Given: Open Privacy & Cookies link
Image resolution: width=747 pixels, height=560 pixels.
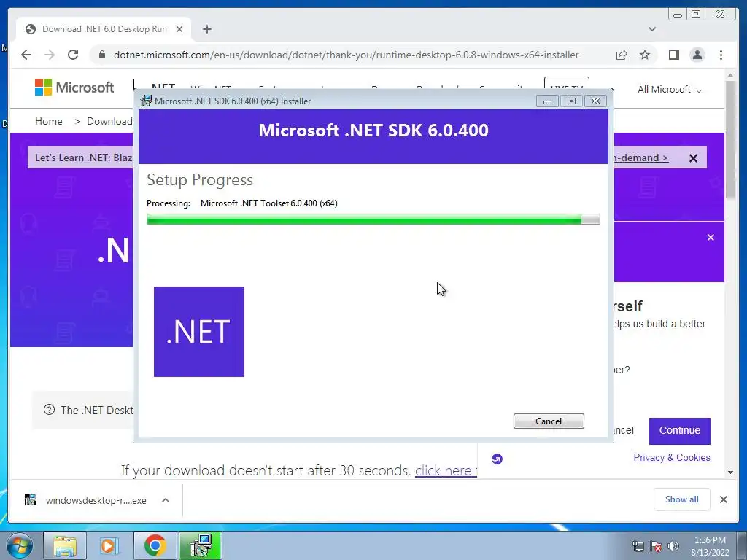Looking at the screenshot, I should pyautogui.click(x=672, y=457).
